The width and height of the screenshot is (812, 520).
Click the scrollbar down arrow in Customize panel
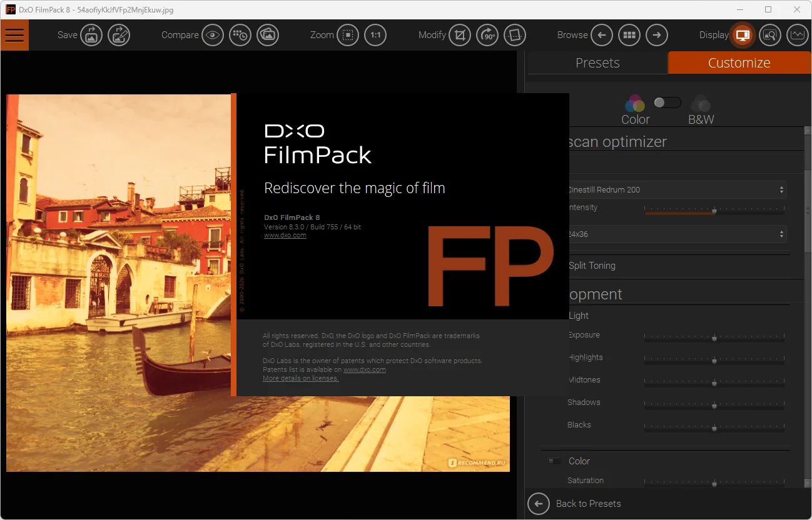click(x=808, y=484)
